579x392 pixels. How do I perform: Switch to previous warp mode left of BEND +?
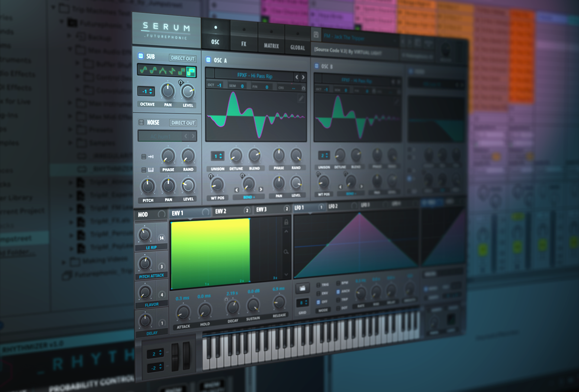(x=237, y=190)
